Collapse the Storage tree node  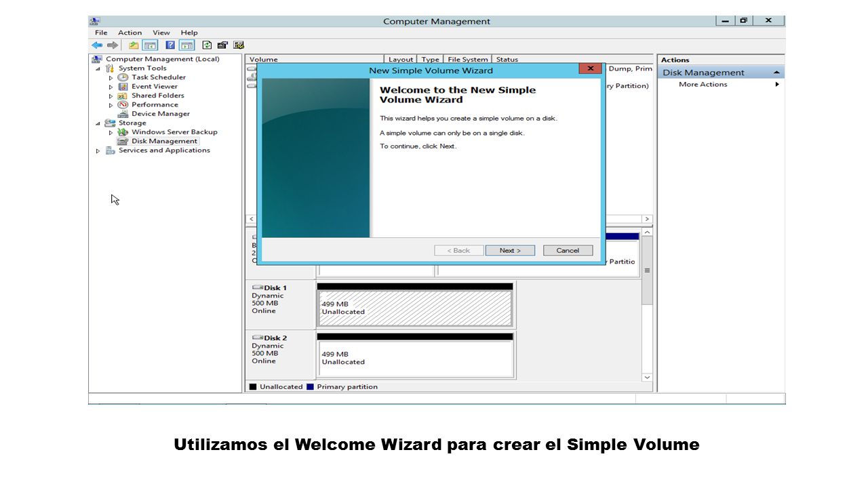click(x=98, y=123)
